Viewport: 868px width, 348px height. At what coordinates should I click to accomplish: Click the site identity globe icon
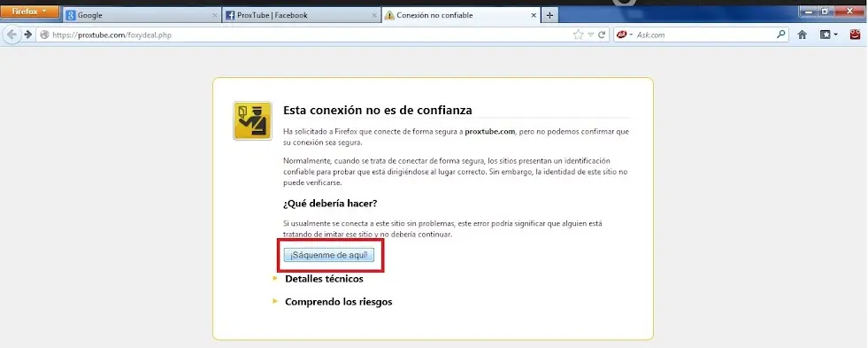tap(45, 35)
